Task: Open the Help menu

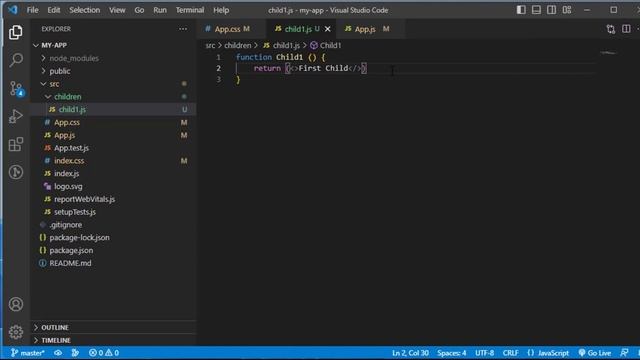Action: [221, 10]
